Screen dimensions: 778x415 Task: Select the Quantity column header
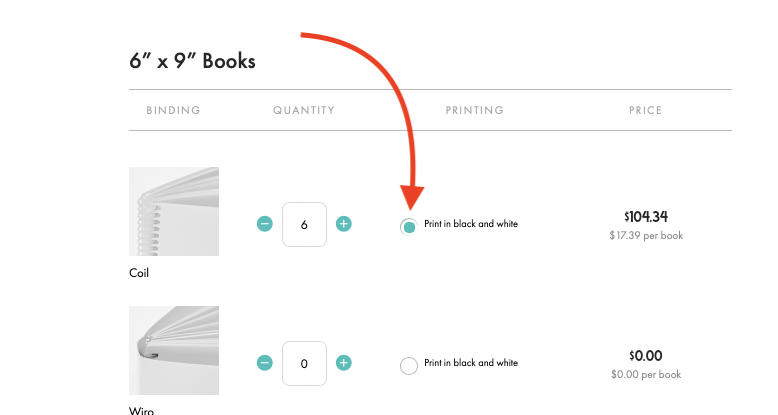click(x=304, y=110)
